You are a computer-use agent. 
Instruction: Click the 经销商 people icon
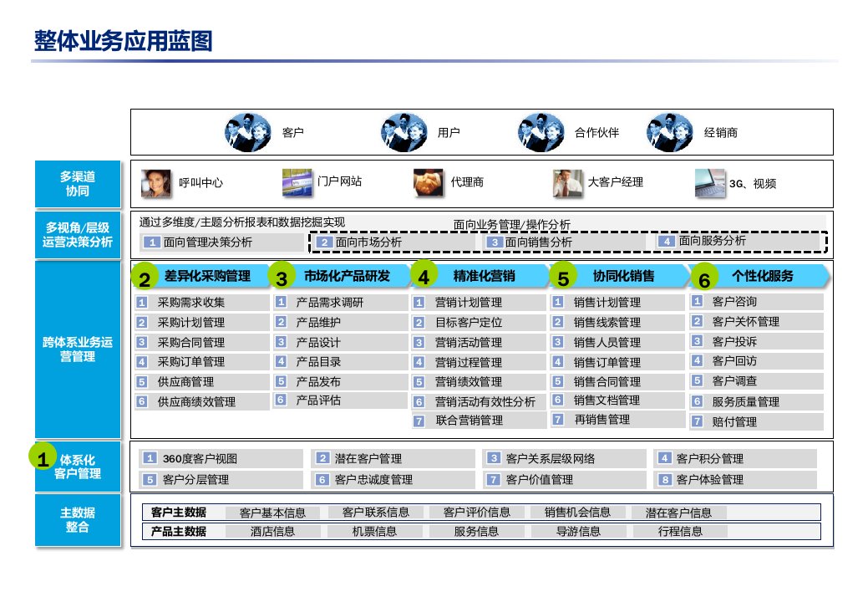pyautogui.click(x=671, y=131)
